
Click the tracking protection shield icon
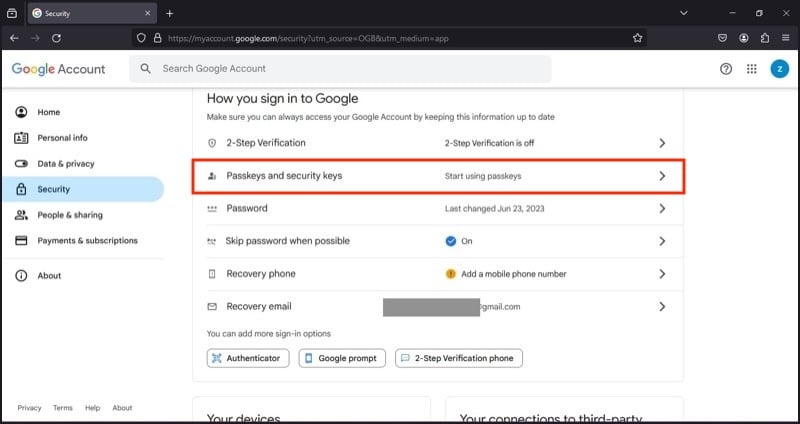141,38
